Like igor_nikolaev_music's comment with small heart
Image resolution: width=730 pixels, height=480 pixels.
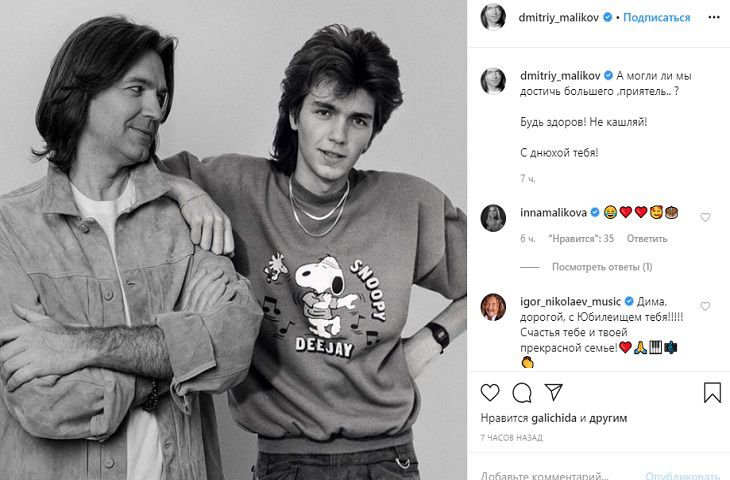pos(705,306)
